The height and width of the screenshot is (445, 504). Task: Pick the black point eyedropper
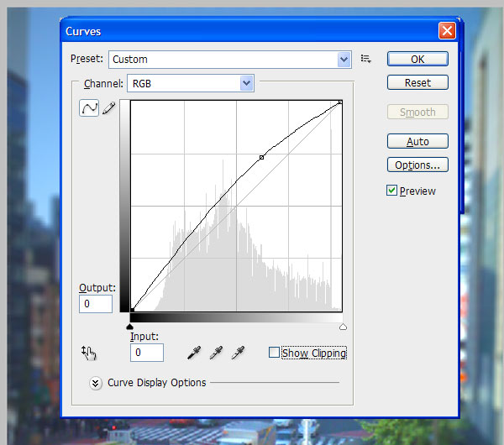(x=194, y=353)
